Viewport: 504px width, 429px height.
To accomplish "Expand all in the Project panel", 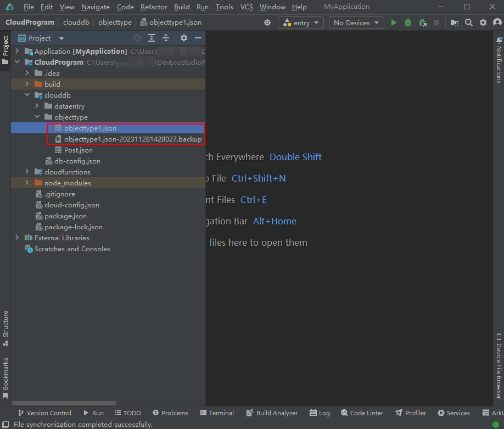I will click(x=152, y=38).
